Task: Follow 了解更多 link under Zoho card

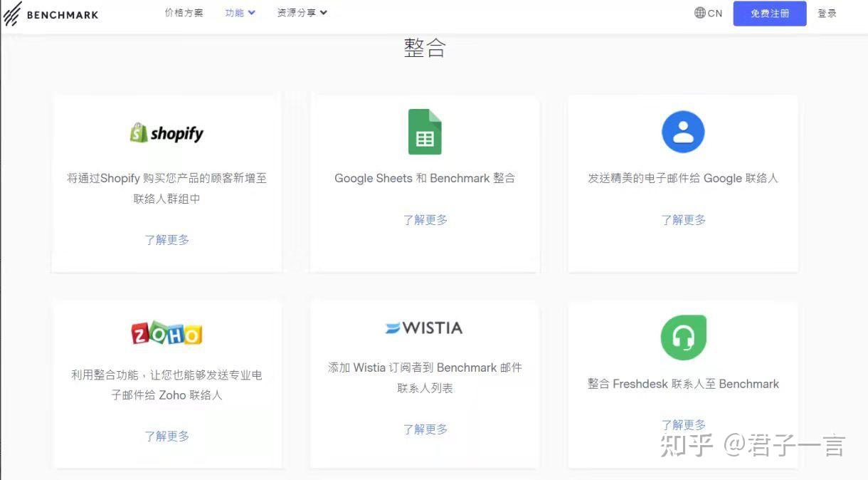Action: click(x=167, y=436)
